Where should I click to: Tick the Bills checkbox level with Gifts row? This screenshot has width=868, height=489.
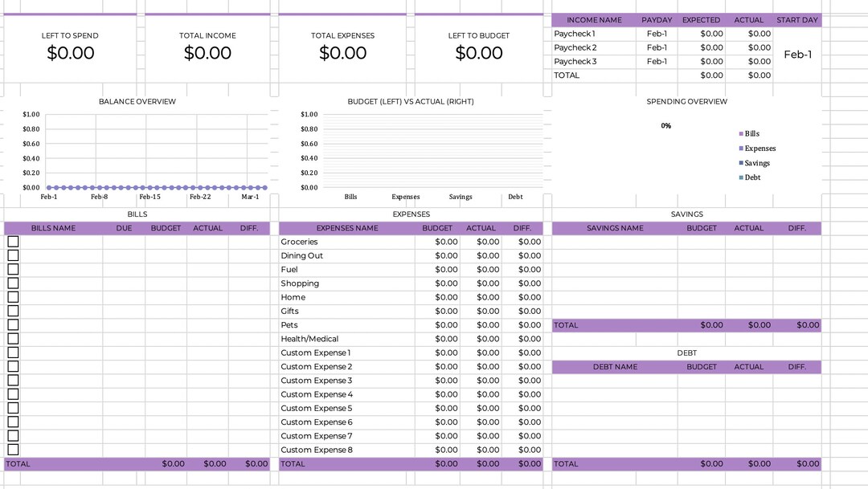click(14, 311)
